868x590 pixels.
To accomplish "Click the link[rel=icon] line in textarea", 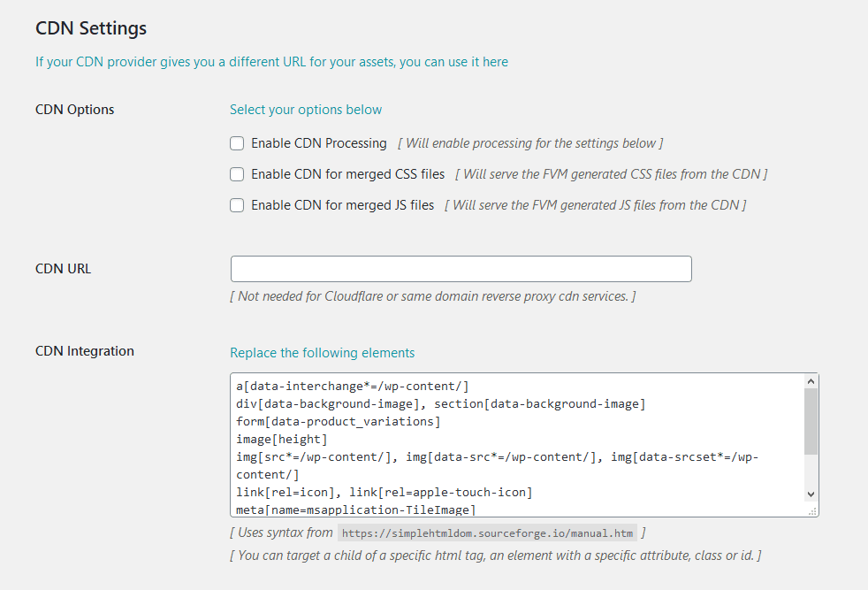I will [x=385, y=493].
